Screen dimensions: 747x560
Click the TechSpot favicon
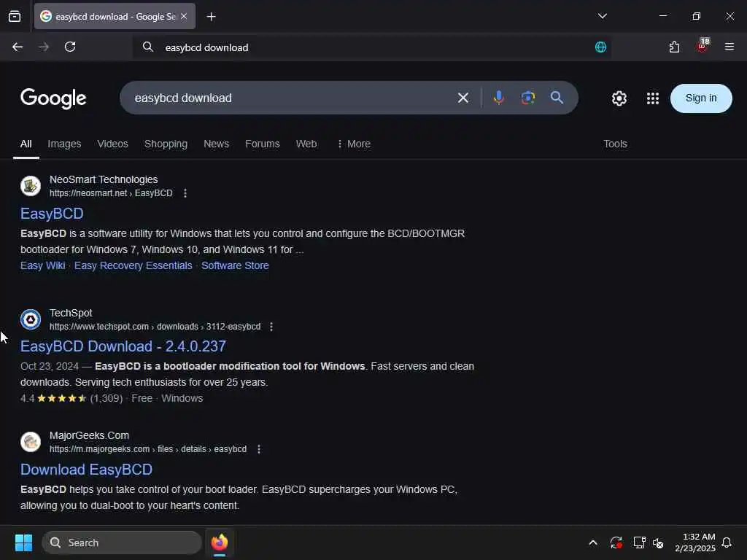(x=31, y=319)
